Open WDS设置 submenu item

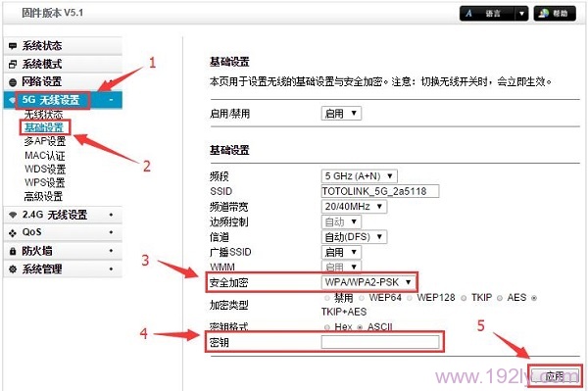click(x=45, y=170)
